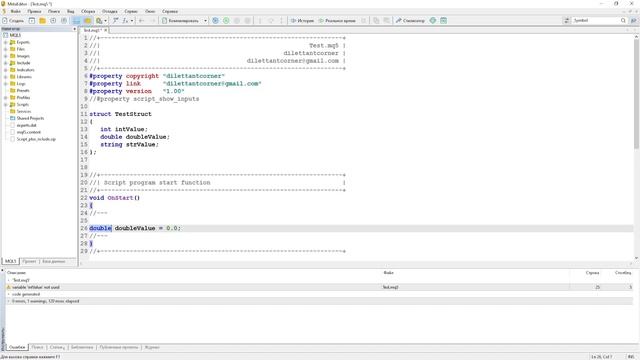This screenshot has width=640, height=360.
Task: Open the Поиск menu
Action: (54, 11)
